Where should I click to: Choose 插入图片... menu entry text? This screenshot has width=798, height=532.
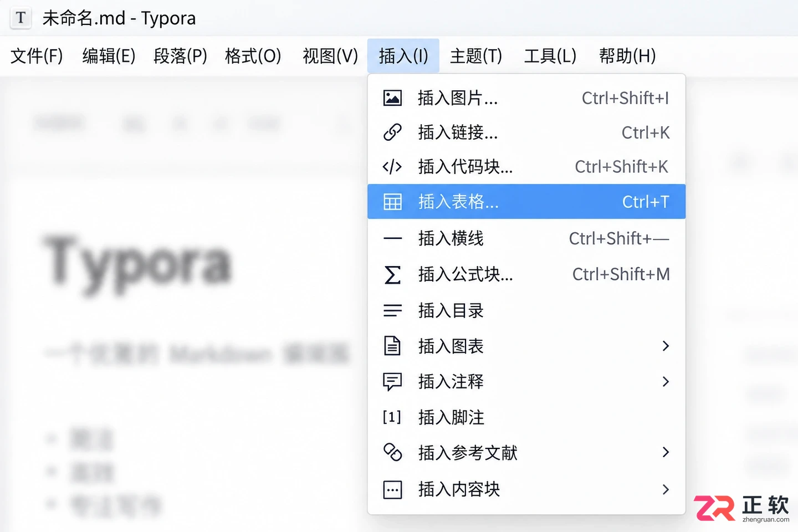click(458, 98)
